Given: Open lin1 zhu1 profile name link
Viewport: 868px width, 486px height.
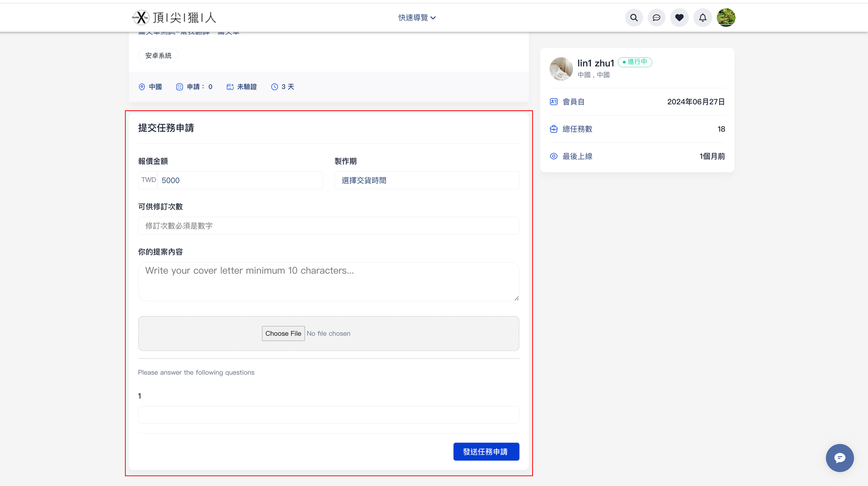Looking at the screenshot, I should 595,63.
